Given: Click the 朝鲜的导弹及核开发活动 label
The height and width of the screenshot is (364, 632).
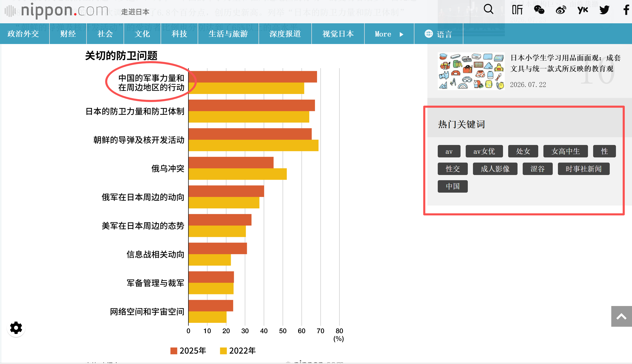Looking at the screenshot, I should (139, 140).
